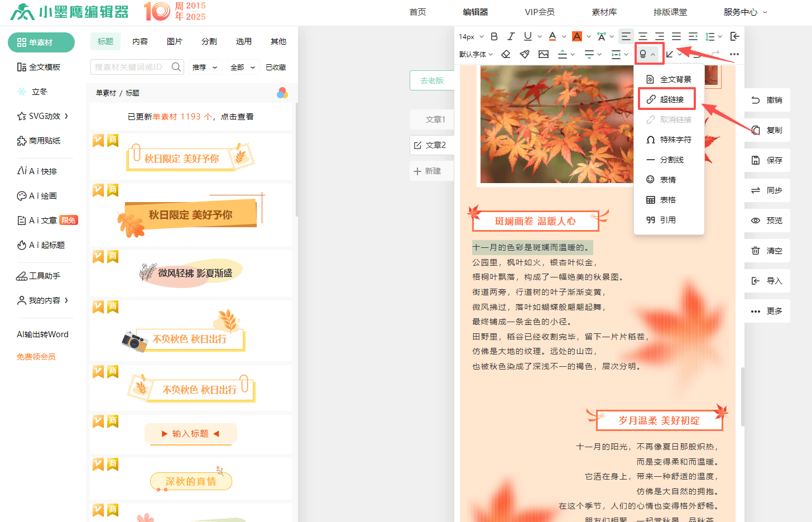Click the eraser clear-format icon
This screenshot has height=522, width=812.
click(x=506, y=54)
